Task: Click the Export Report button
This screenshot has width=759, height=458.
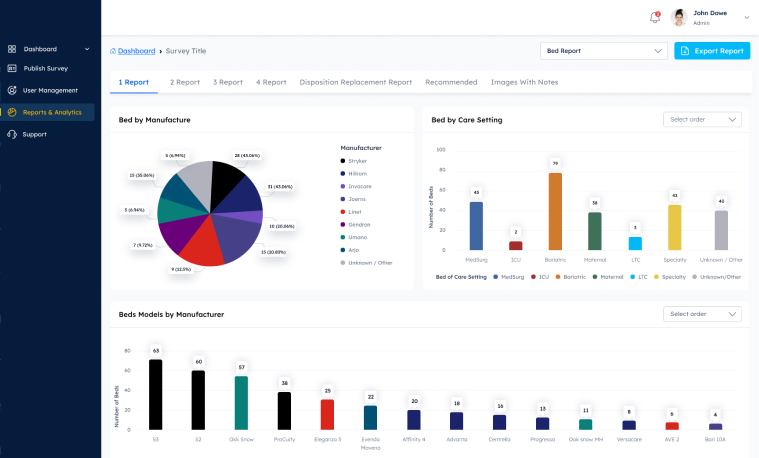Action: coord(711,51)
